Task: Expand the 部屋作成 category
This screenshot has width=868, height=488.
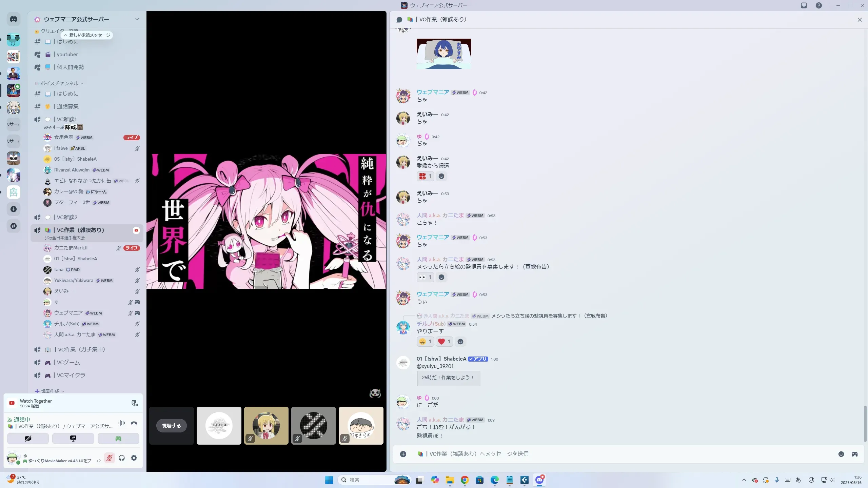Action: [50, 391]
